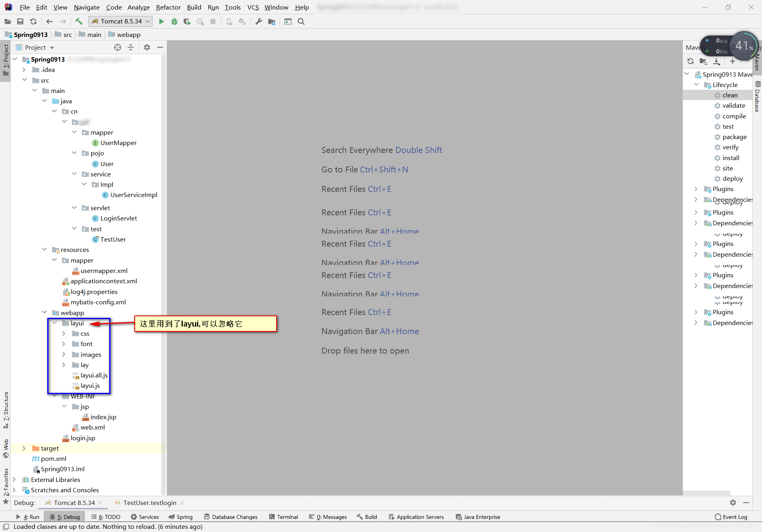Add a Maven project with the plus icon
The width and height of the screenshot is (762, 532).
(732, 62)
